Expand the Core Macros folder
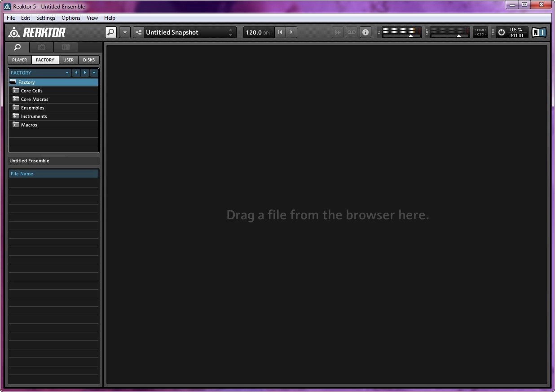The width and height of the screenshot is (555, 392). coord(16,99)
